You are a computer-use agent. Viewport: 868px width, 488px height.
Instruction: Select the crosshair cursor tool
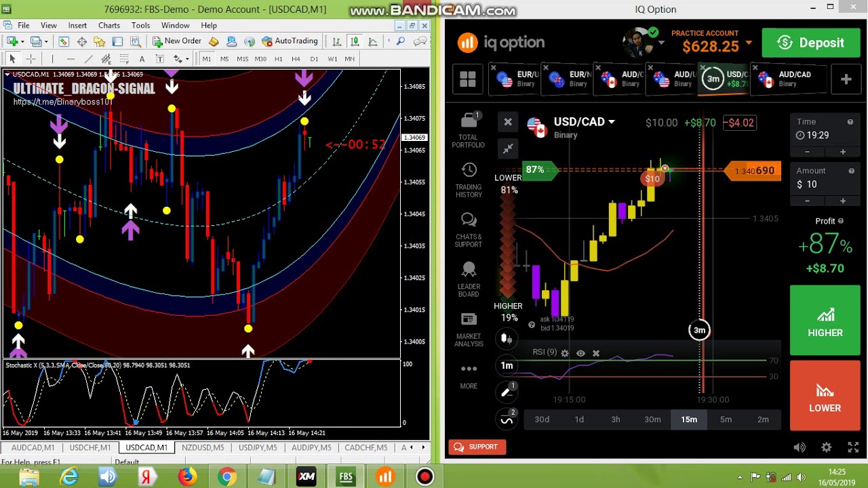[31, 59]
